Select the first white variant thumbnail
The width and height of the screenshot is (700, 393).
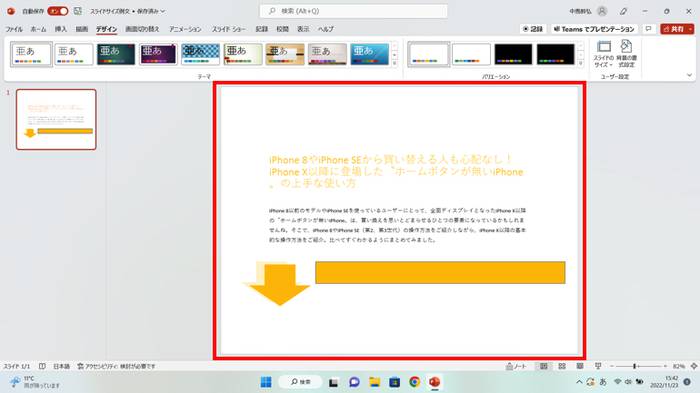pyautogui.click(x=429, y=54)
